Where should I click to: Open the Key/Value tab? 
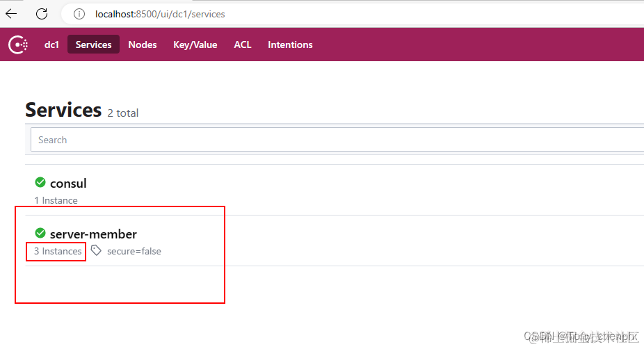pyautogui.click(x=195, y=44)
